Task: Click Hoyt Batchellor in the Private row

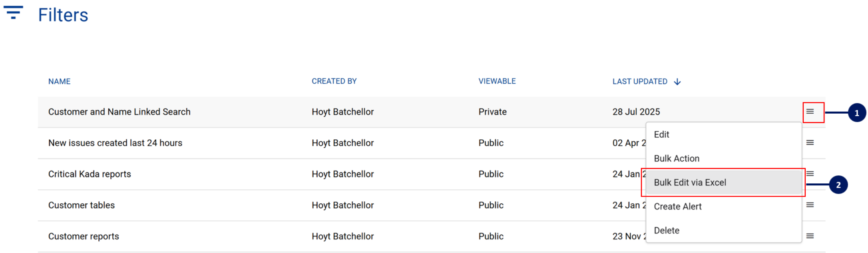Action: (343, 112)
